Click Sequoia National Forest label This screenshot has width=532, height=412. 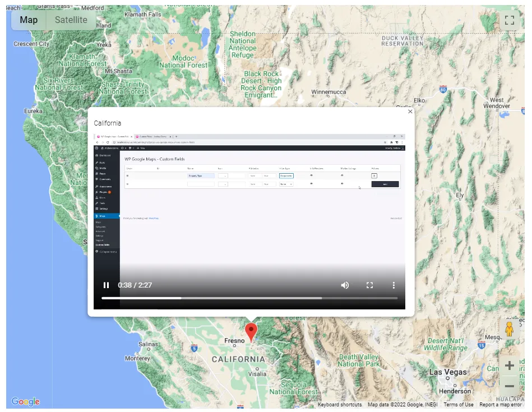click(x=294, y=388)
